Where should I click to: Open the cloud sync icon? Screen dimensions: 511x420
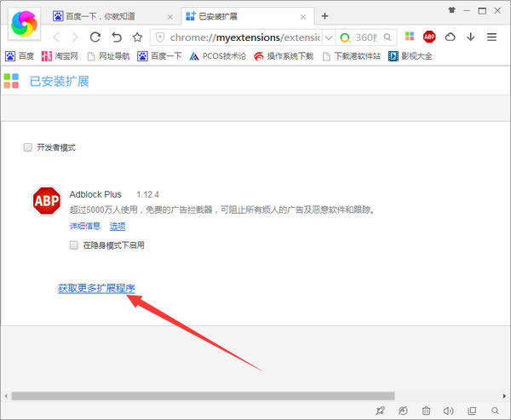(x=450, y=37)
